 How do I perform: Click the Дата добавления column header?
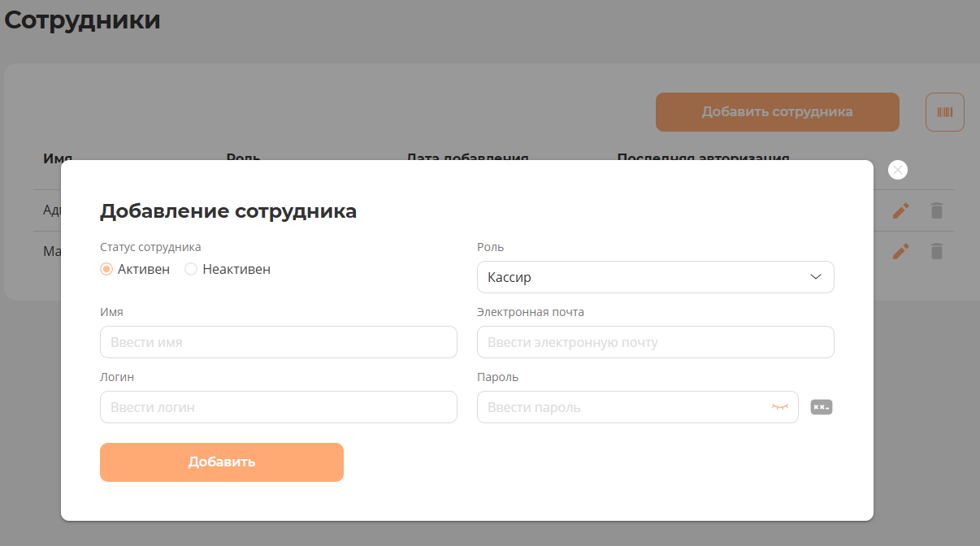[x=467, y=156]
